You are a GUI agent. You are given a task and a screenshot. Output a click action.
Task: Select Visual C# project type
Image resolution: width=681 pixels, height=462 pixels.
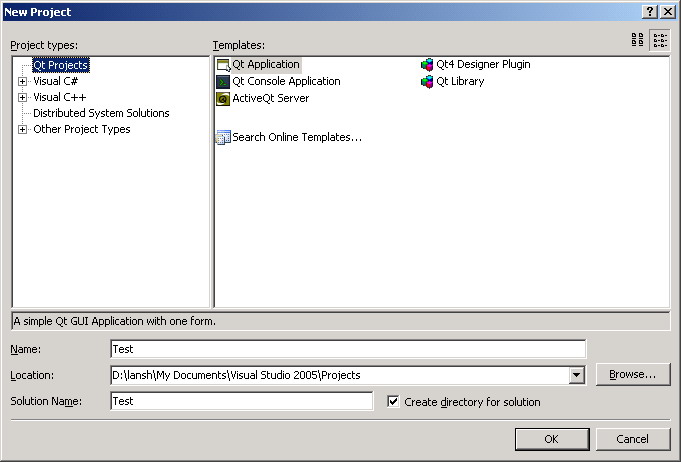[x=56, y=81]
